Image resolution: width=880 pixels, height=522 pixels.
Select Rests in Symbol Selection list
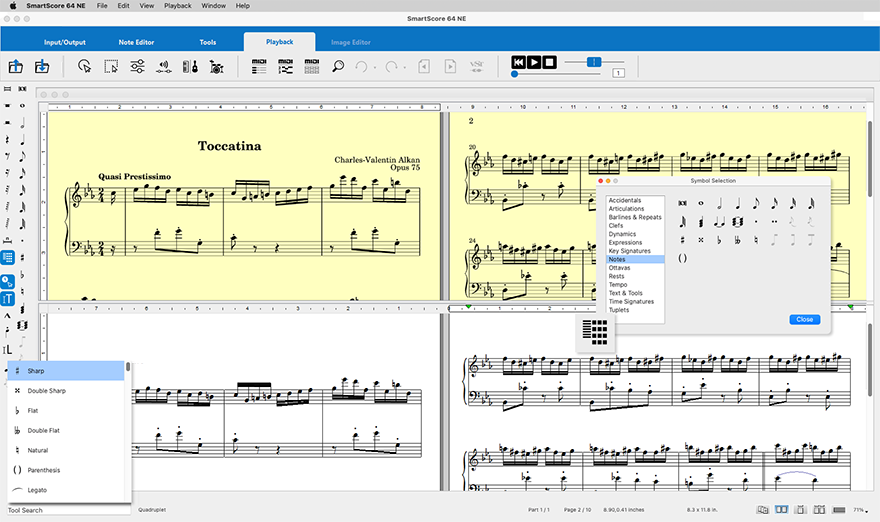pyautogui.click(x=616, y=276)
